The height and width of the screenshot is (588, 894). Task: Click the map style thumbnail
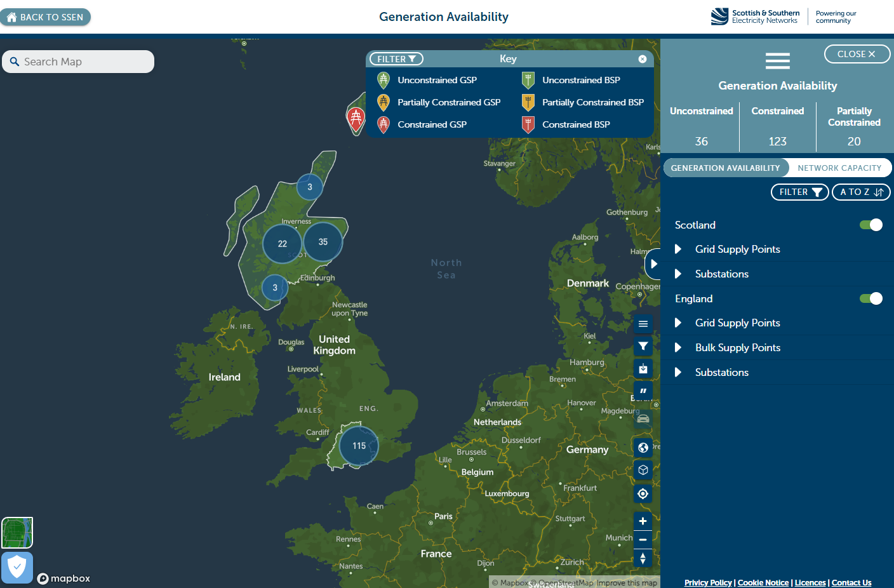(x=17, y=532)
